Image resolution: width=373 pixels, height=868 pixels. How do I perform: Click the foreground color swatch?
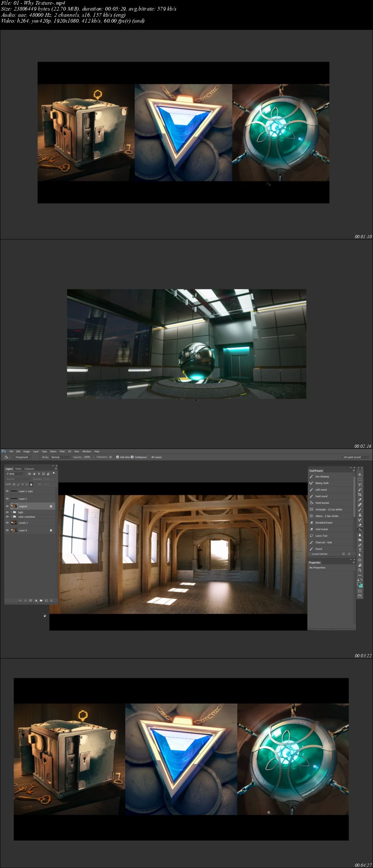coord(359,584)
